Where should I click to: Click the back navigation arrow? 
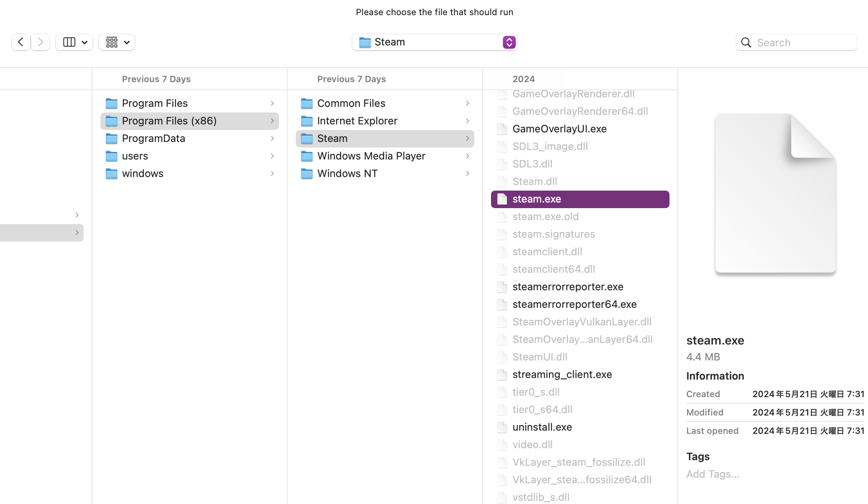tap(21, 42)
